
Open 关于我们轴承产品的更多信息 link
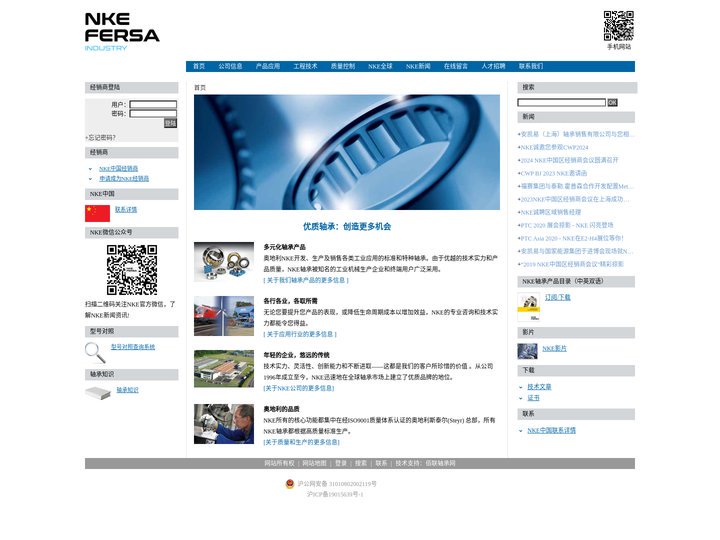click(306, 280)
